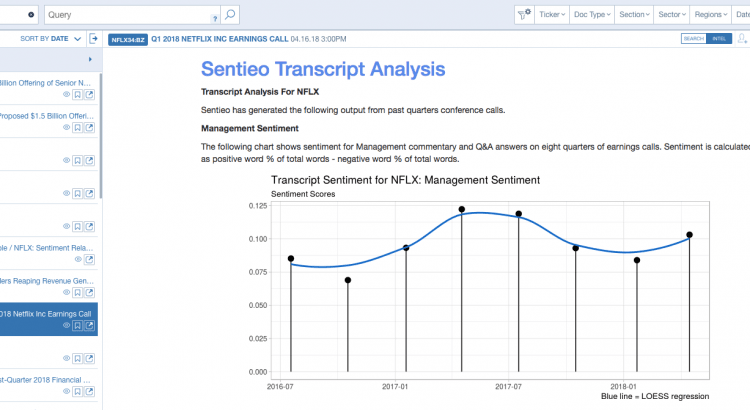Clear the left search field

(31, 15)
